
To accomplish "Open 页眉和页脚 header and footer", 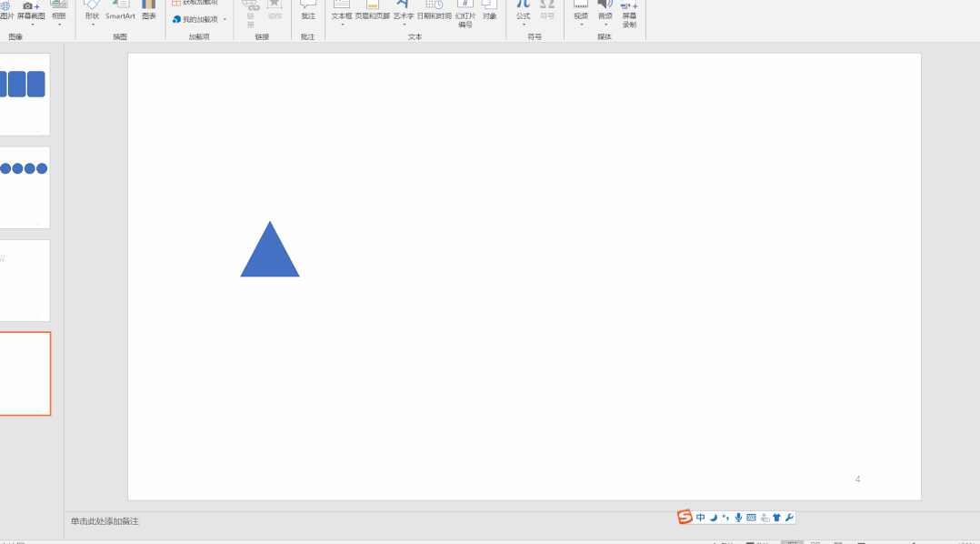I will tap(373, 11).
